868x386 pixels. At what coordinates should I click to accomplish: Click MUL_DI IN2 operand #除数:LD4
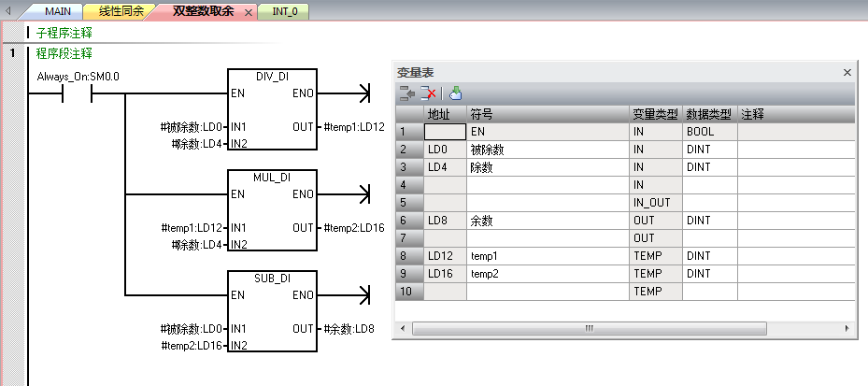coord(197,245)
